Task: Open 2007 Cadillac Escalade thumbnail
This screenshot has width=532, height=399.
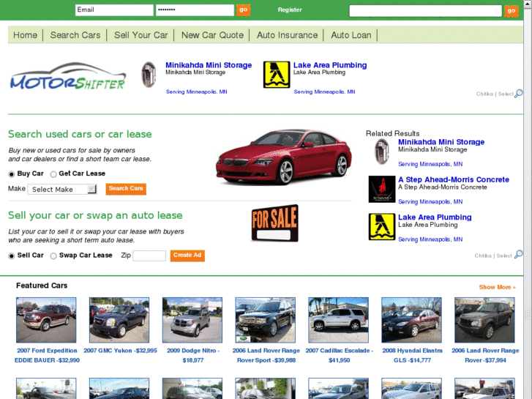Action: click(x=338, y=320)
